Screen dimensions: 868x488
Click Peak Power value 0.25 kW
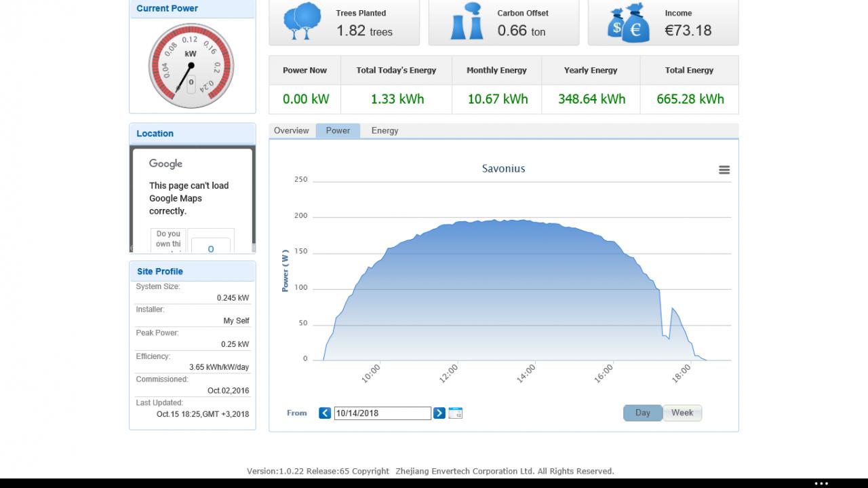click(235, 344)
